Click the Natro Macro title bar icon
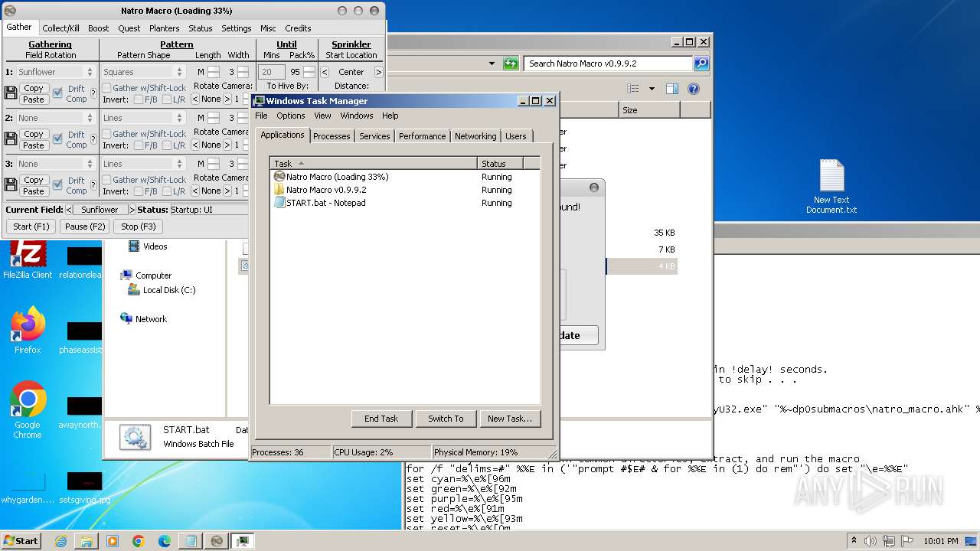980x551 pixels. click(10, 11)
